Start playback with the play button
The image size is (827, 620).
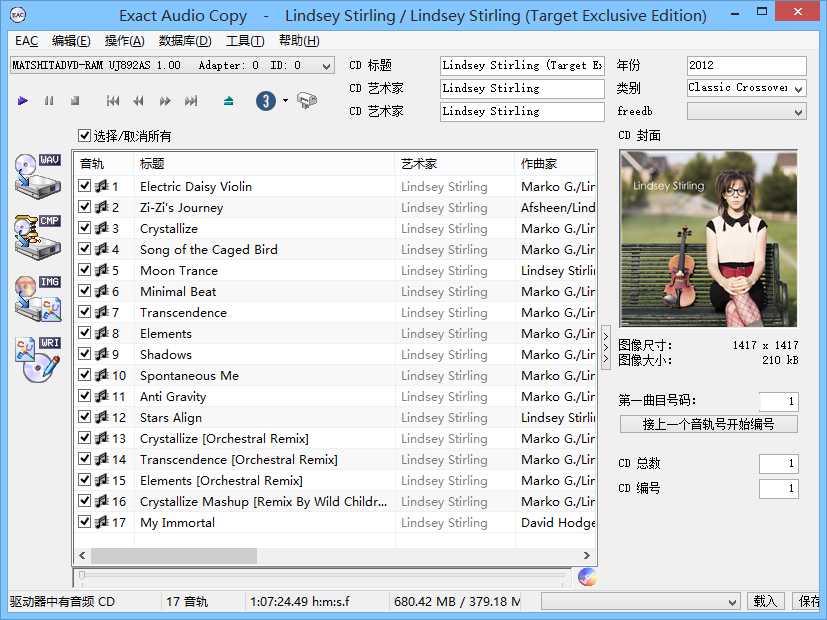(x=23, y=100)
